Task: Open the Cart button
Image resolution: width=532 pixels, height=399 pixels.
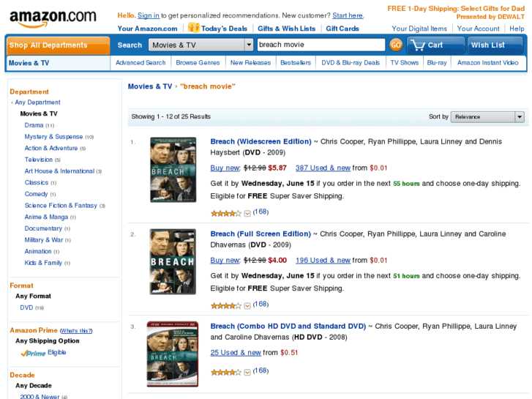Action: (435, 45)
